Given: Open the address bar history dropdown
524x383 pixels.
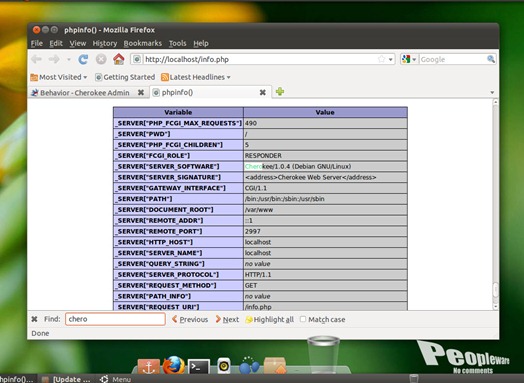Looking at the screenshot, I should point(390,60).
